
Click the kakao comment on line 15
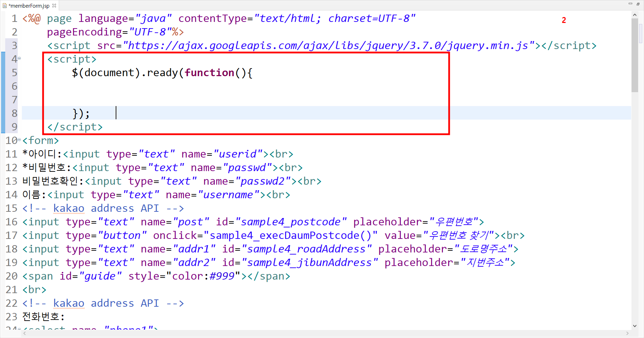[x=103, y=208]
